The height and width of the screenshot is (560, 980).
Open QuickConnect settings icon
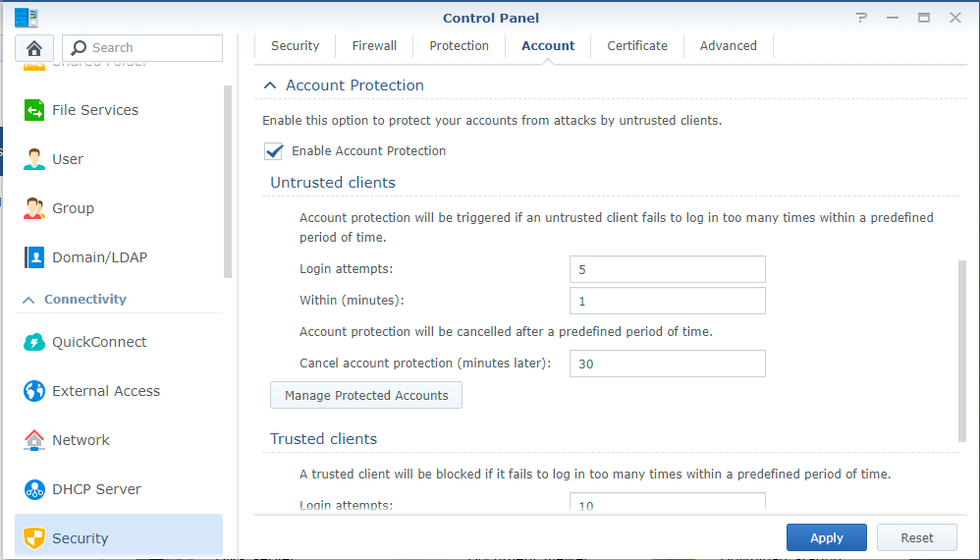click(34, 342)
